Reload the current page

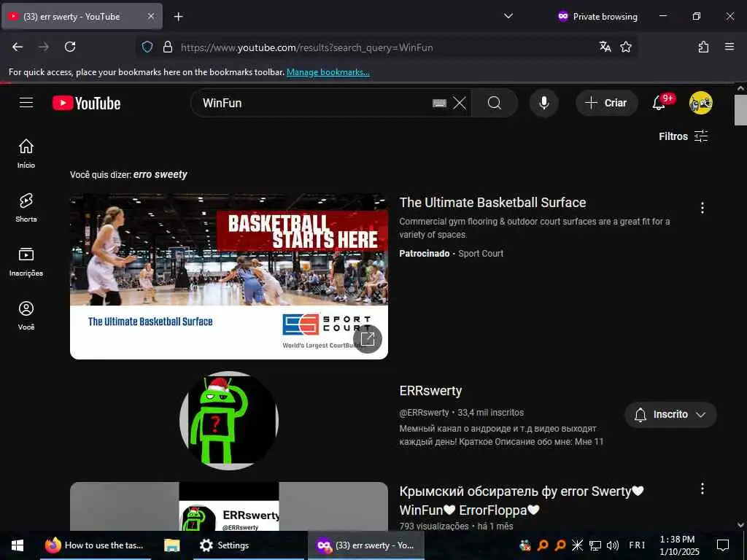coord(70,47)
